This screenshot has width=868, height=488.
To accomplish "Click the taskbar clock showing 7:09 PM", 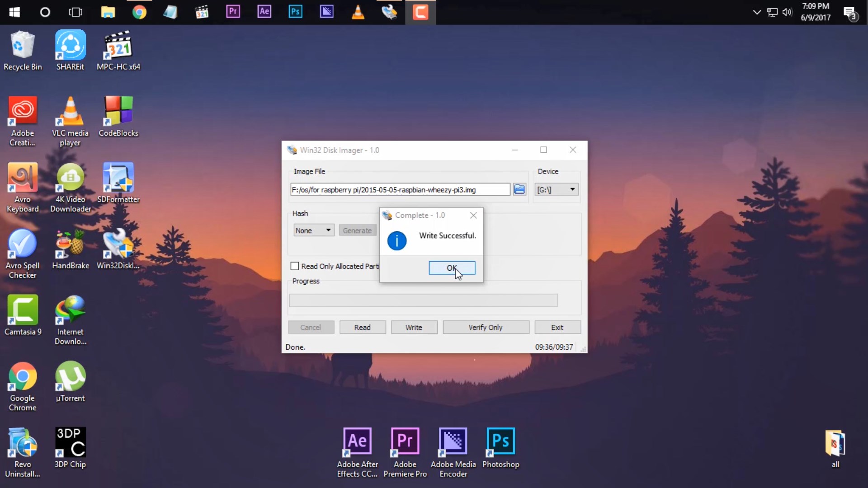I will tap(816, 12).
